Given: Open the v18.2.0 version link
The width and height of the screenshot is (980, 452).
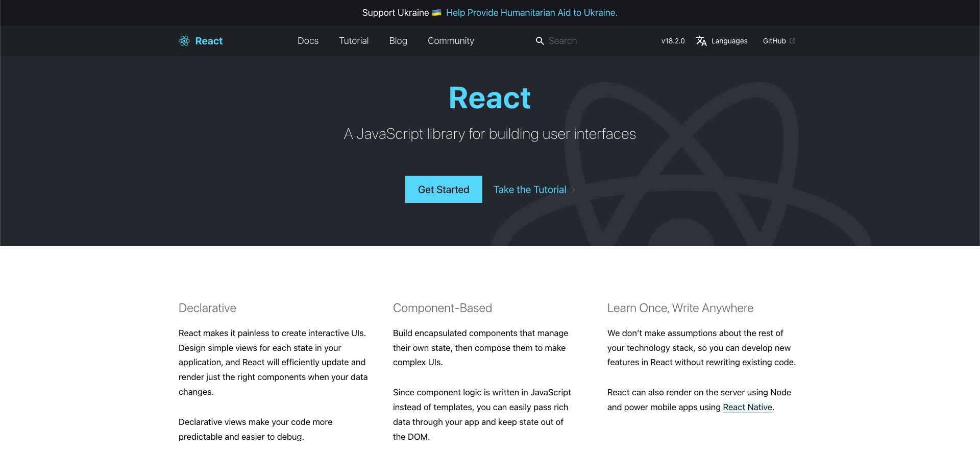Looking at the screenshot, I should point(673,41).
